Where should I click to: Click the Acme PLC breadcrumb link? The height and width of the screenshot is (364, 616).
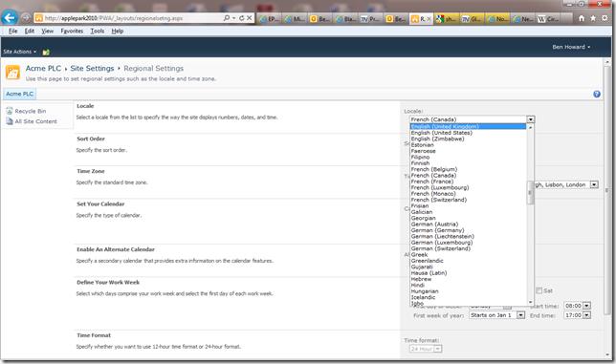coord(43,68)
